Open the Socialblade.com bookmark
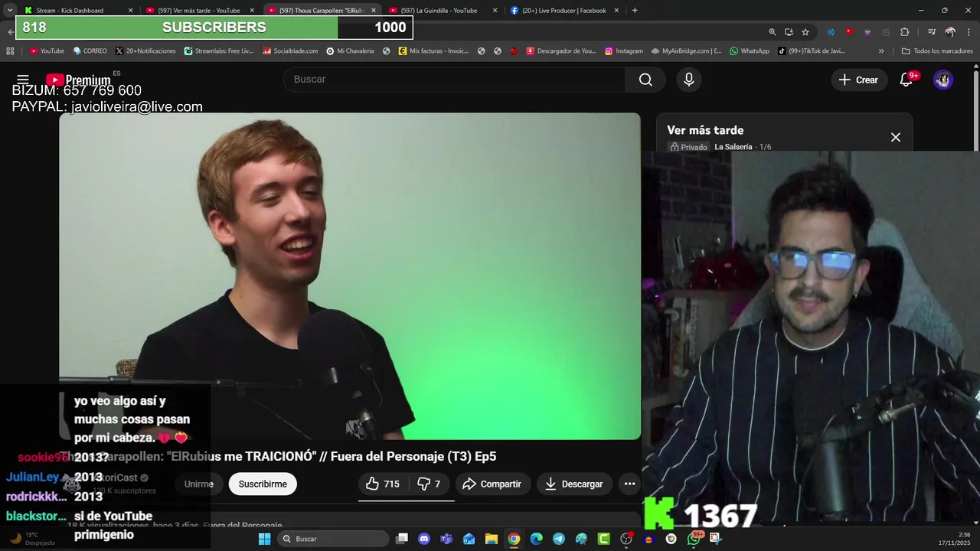The image size is (980, 551). point(290,51)
